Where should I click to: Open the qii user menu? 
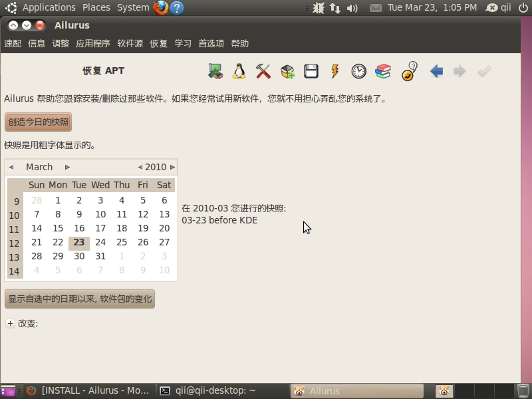pos(498,7)
